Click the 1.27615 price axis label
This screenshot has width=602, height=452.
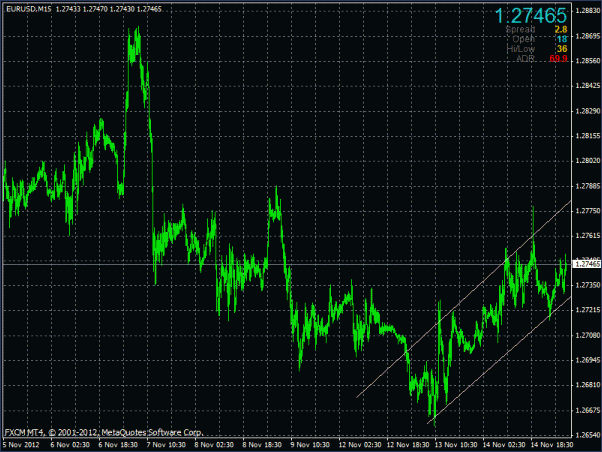588,236
